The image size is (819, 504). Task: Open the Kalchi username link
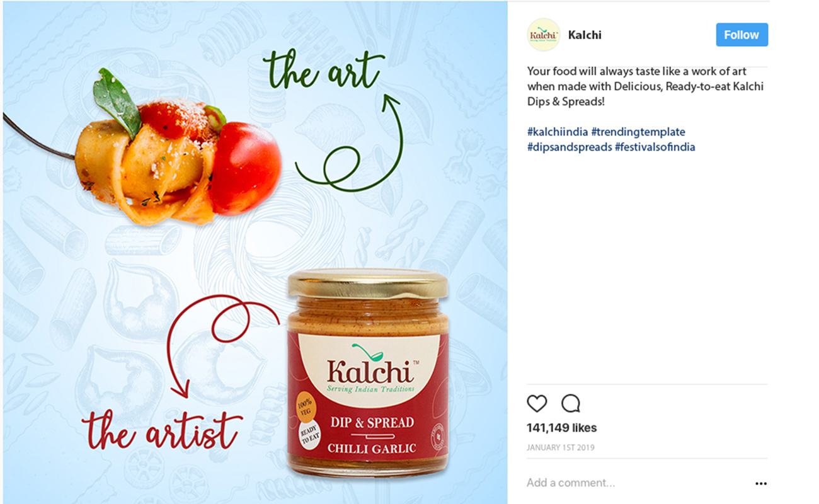tap(585, 35)
